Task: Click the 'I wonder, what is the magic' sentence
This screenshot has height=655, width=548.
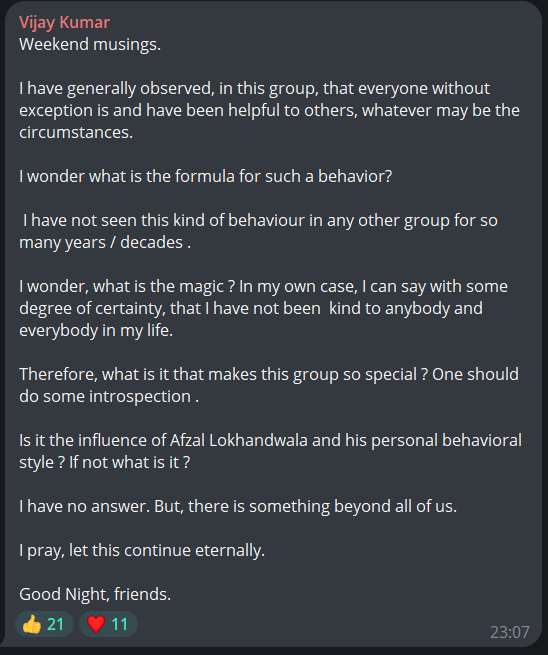Action: click(127, 287)
